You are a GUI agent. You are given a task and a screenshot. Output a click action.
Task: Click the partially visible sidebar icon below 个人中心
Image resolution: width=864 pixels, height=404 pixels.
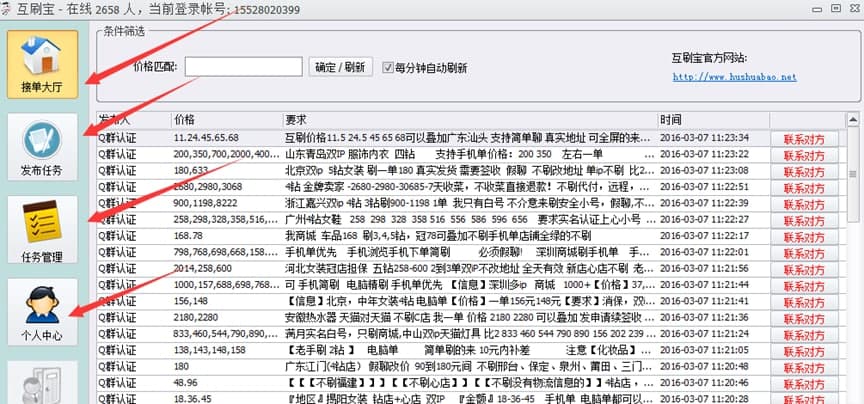pos(42,383)
